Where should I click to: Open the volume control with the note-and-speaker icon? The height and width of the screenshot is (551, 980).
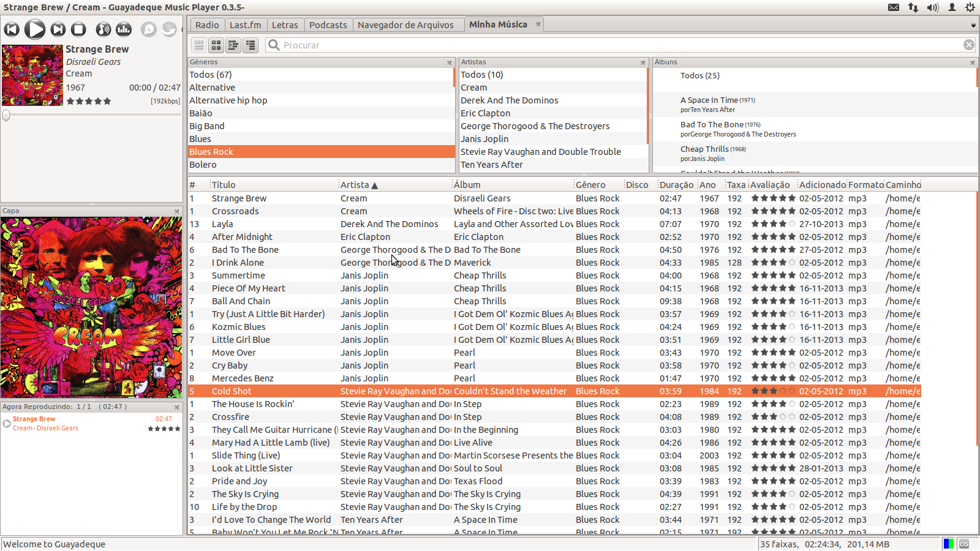[x=104, y=29]
